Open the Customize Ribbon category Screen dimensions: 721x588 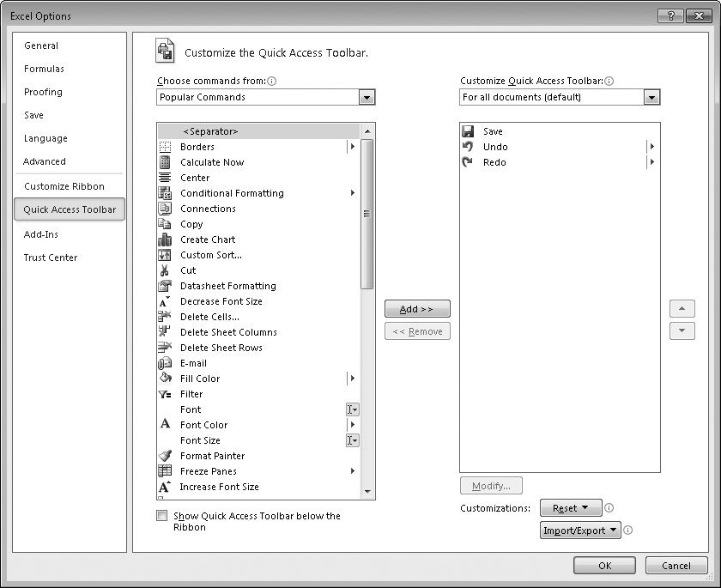point(64,186)
